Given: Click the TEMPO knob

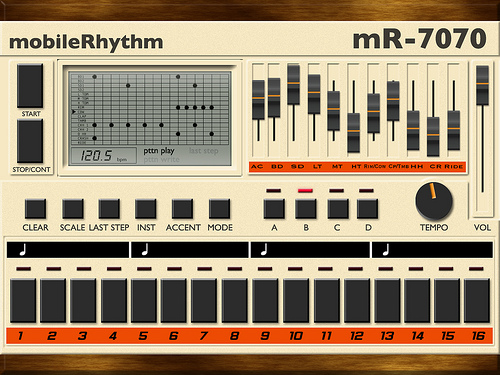Looking at the screenshot, I should click(x=434, y=201).
